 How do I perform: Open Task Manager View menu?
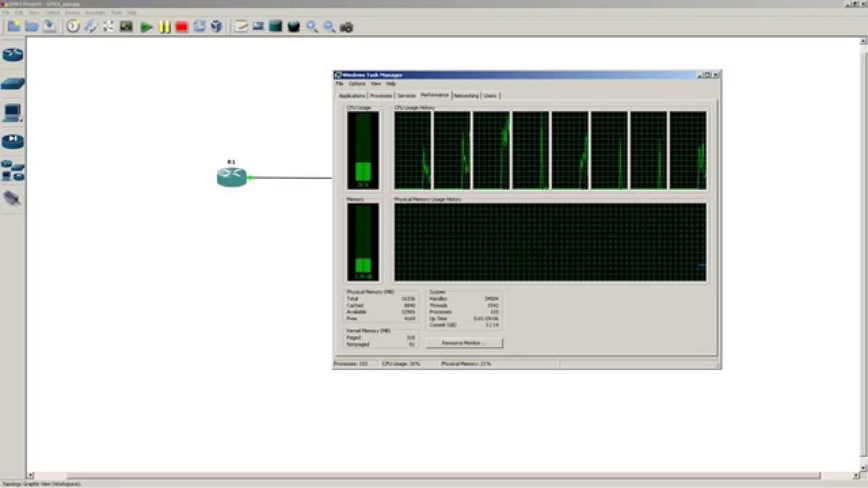pyautogui.click(x=376, y=84)
